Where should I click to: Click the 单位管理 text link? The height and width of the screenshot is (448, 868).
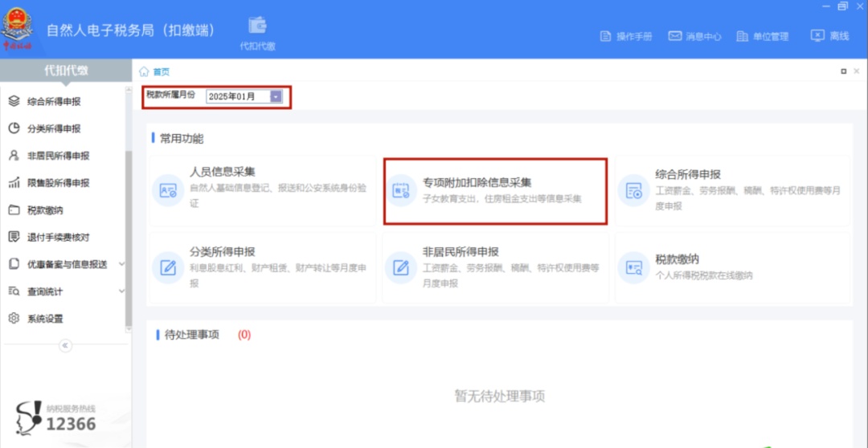[x=771, y=36]
